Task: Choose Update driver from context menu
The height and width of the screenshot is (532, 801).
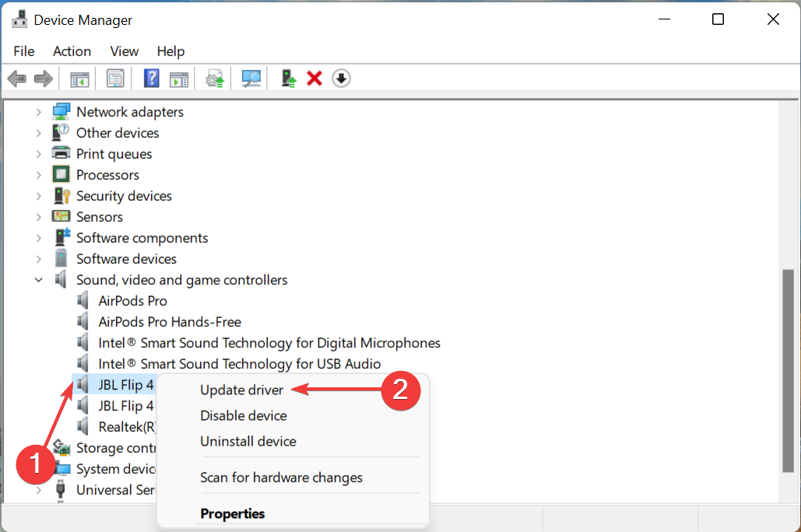Action: click(241, 390)
